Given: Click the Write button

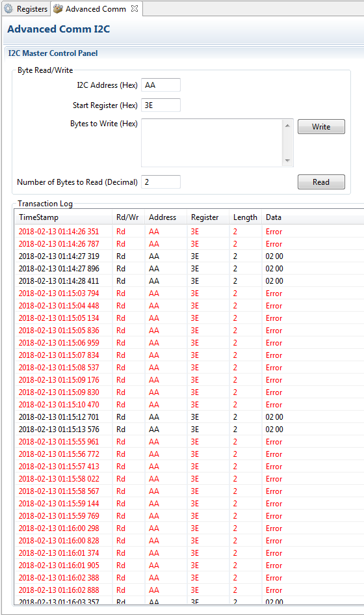Looking at the screenshot, I should 321,127.
